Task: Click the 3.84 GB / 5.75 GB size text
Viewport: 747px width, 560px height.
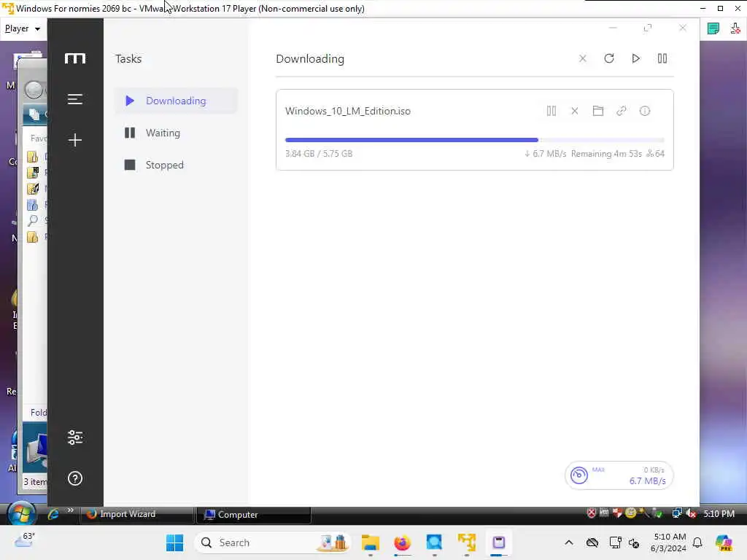Action: (x=319, y=154)
